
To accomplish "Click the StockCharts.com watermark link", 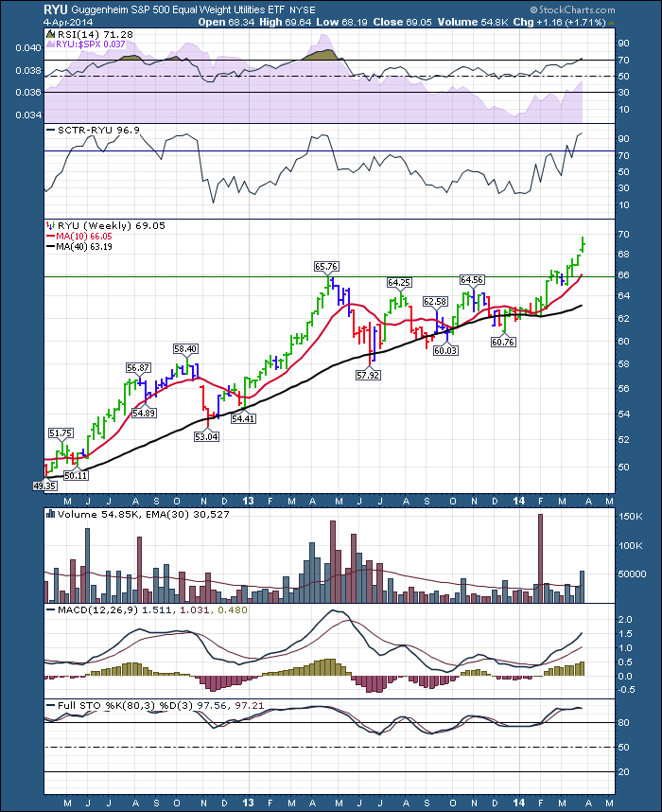I will pos(572,9).
